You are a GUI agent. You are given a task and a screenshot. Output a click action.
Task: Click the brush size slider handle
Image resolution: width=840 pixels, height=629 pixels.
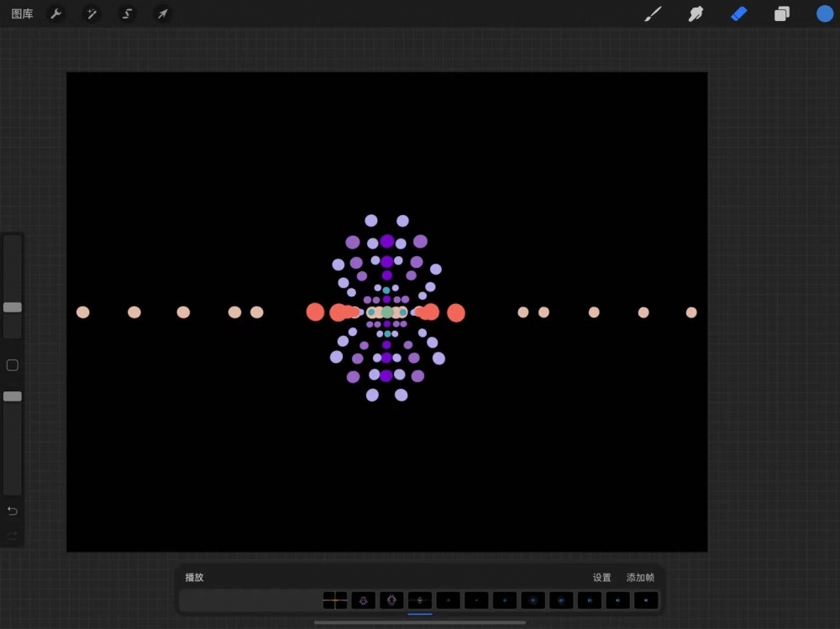coord(13,307)
